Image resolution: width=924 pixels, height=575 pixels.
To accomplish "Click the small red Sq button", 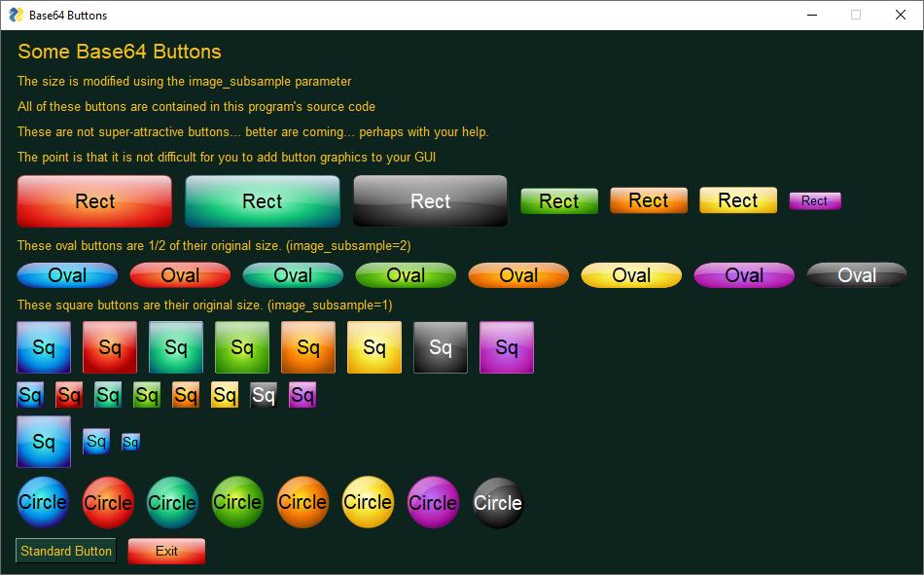I will [69, 395].
